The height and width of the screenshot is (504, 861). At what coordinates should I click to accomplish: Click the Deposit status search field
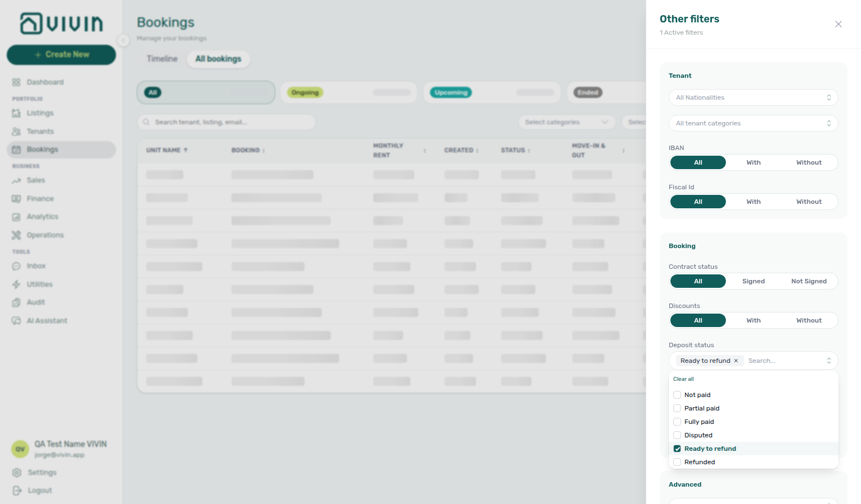click(785, 361)
